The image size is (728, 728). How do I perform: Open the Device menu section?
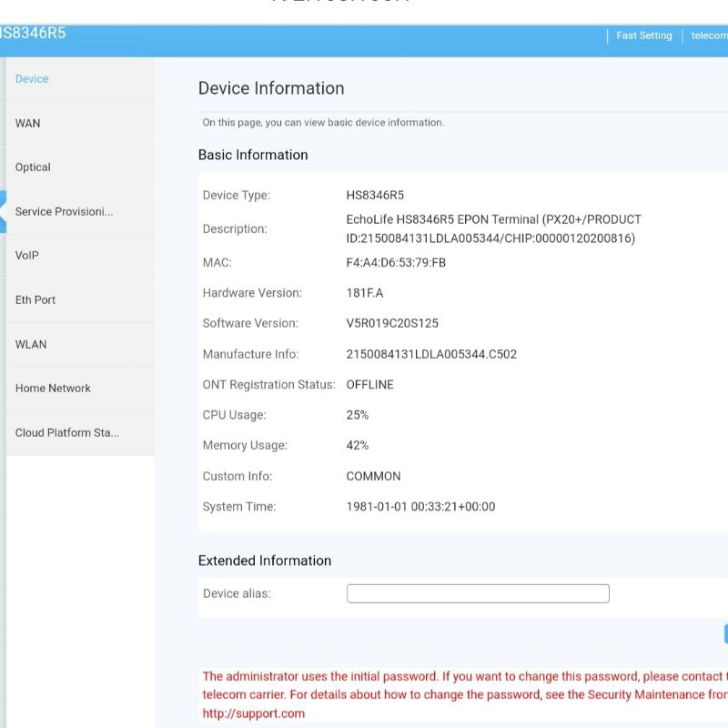pos(32,79)
